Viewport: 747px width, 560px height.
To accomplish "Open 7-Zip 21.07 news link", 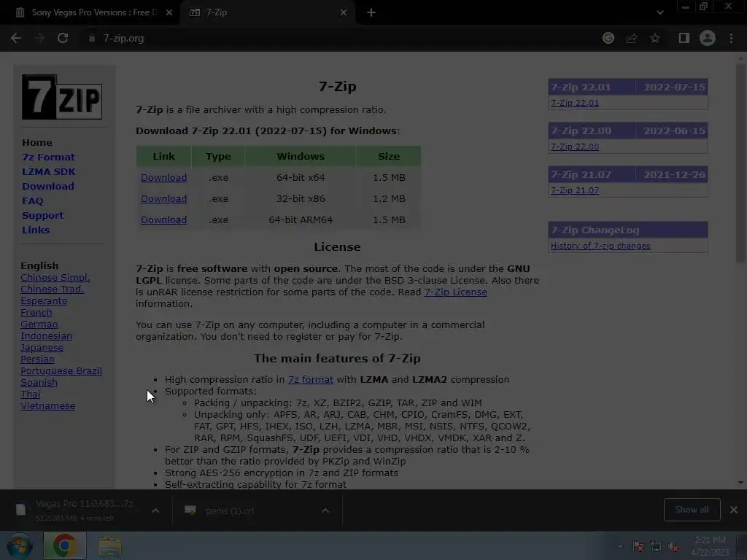I will pos(575,190).
